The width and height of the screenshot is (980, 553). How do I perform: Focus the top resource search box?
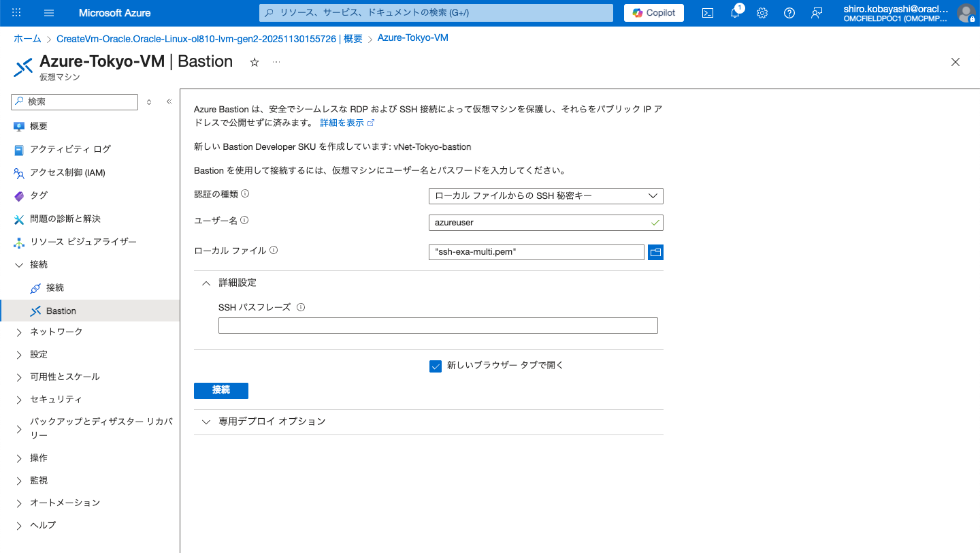pyautogui.click(x=436, y=13)
